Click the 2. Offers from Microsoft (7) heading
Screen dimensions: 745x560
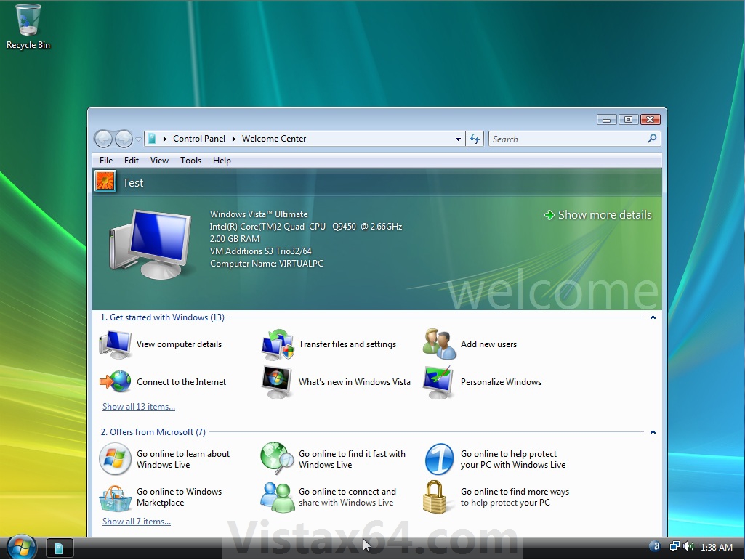[x=153, y=432]
